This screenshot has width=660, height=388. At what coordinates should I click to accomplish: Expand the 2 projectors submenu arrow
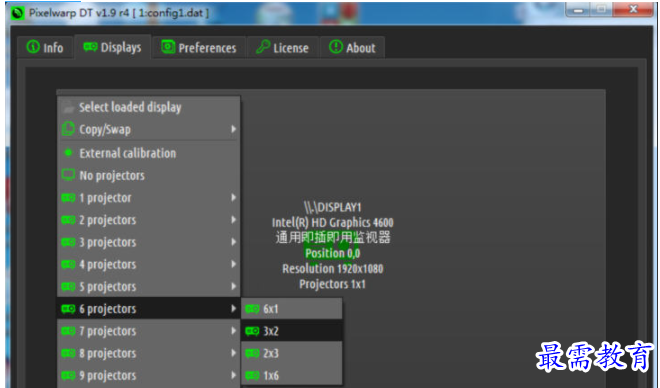click(233, 220)
